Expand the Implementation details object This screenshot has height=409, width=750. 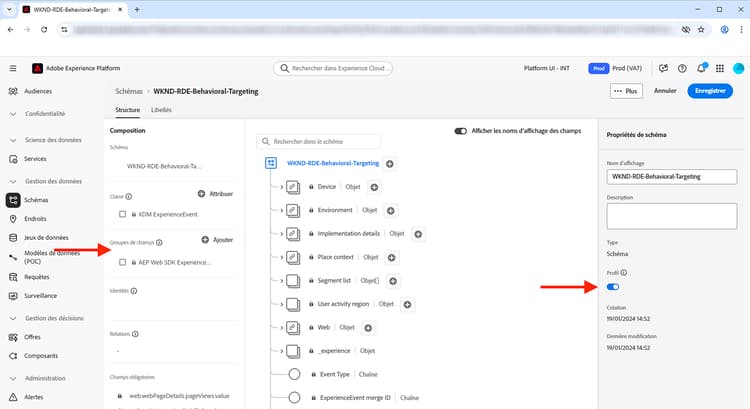282,234
